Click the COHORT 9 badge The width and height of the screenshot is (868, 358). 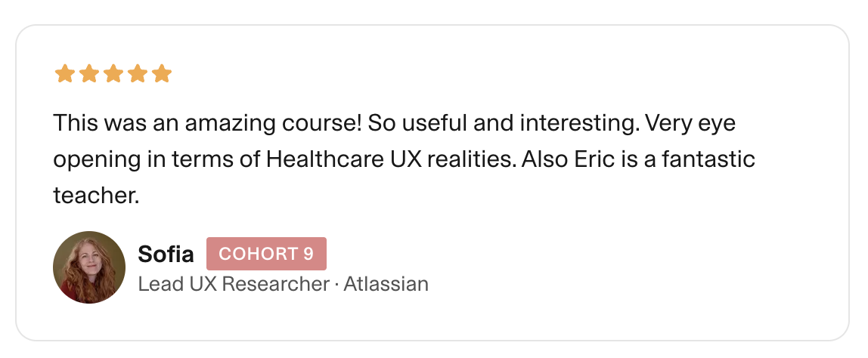coord(266,254)
